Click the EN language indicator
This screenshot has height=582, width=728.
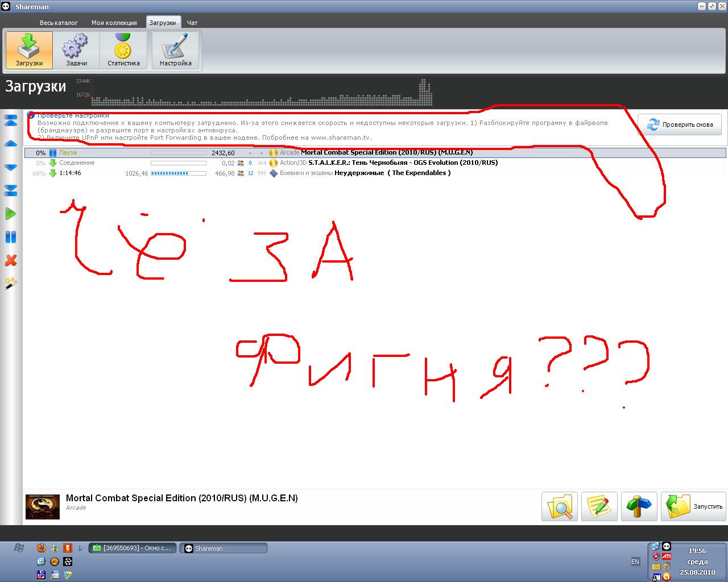[x=635, y=562]
